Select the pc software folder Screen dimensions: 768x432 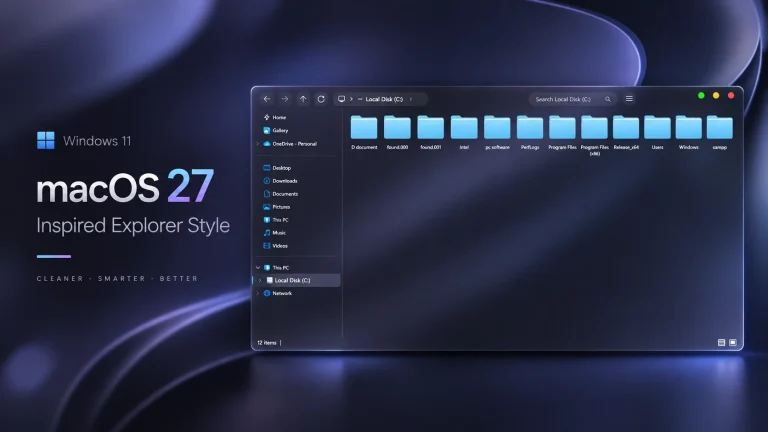497,132
